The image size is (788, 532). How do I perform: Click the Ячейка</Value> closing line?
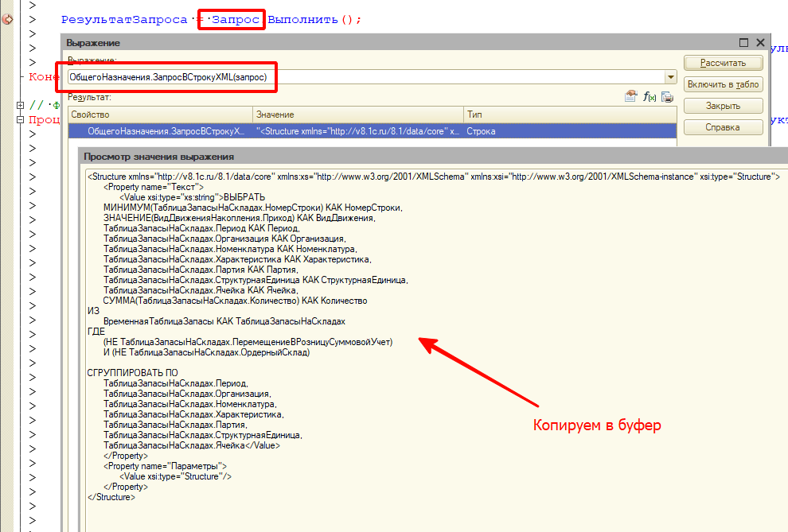192,445
